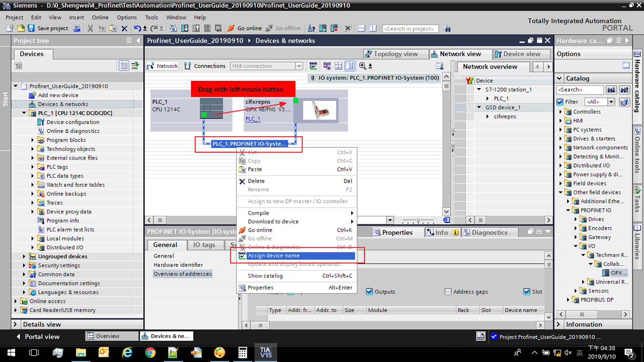Click the search button beside Search in project
Image resolution: width=644 pixels, height=362 pixels.
[x=447, y=28]
